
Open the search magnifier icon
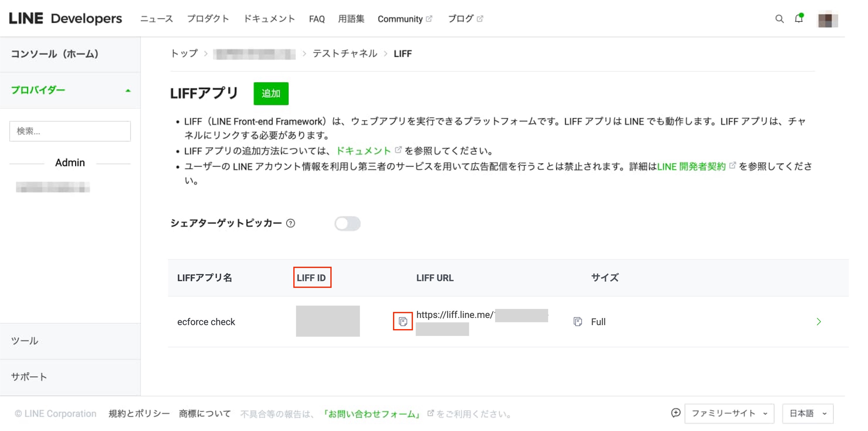click(779, 19)
